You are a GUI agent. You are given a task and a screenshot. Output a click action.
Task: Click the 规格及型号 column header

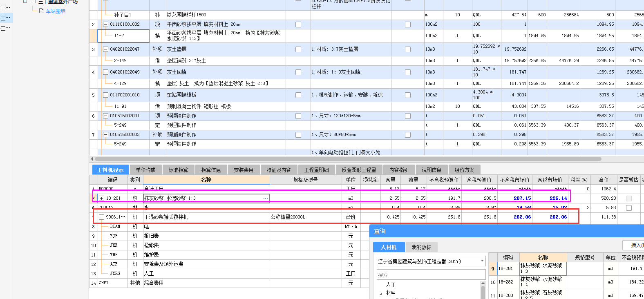(305, 180)
